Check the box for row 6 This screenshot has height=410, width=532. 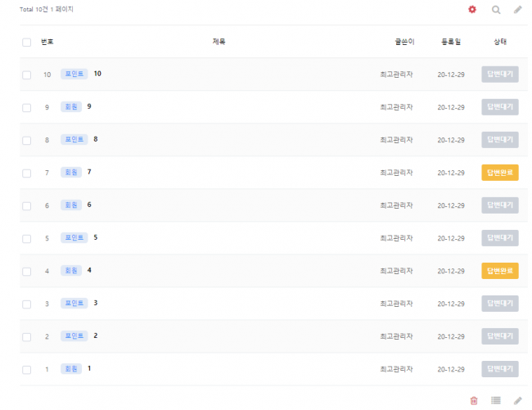(x=26, y=206)
